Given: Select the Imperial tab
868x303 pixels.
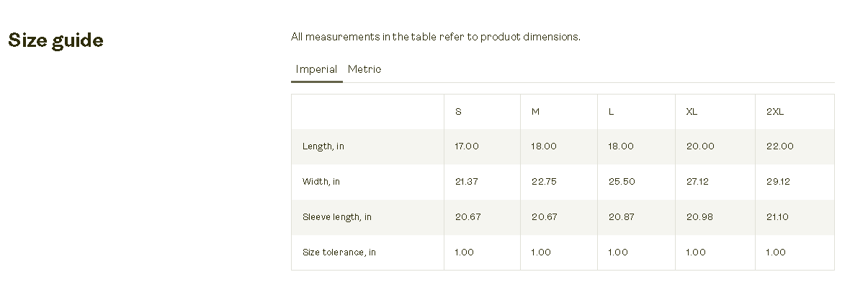Looking at the screenshot, I should [x=316, y=69].
